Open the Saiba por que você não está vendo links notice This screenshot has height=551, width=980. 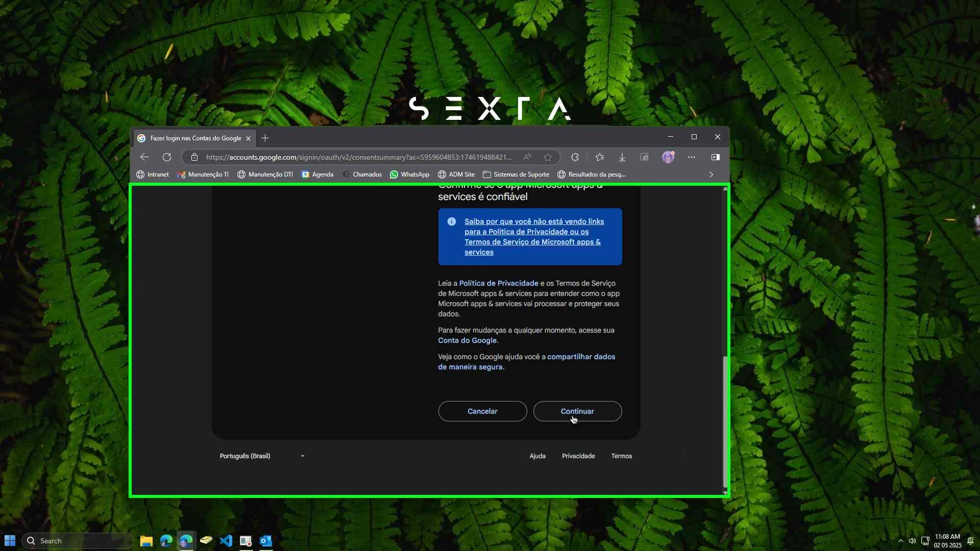534,237
